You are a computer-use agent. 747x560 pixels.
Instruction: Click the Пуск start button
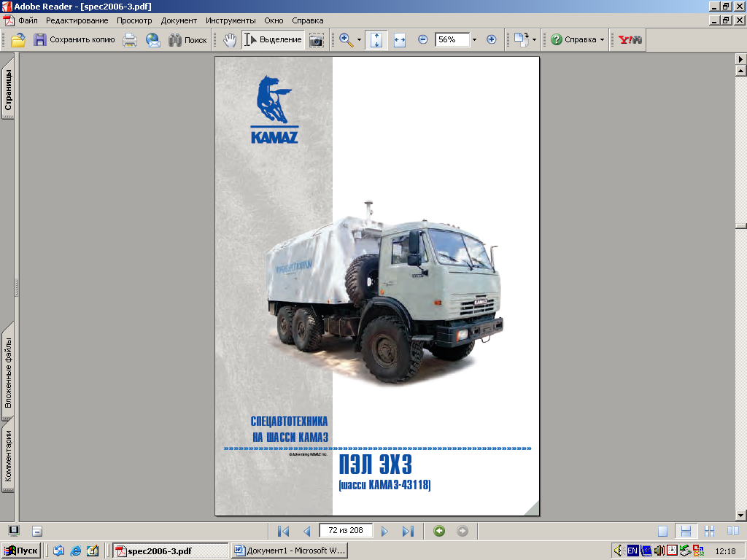click(x=21, y=551)
